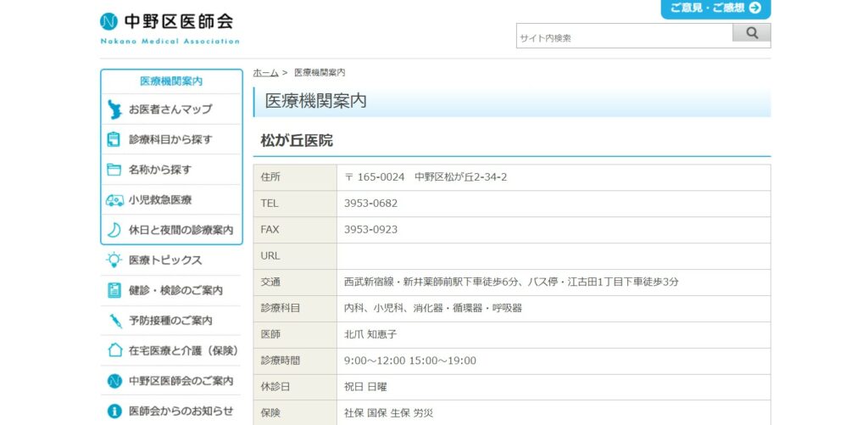This screenshot has width=868, height=425.
Task: Open the ご意見・ご感想 feedback button
Action: (x=715, y=8)
